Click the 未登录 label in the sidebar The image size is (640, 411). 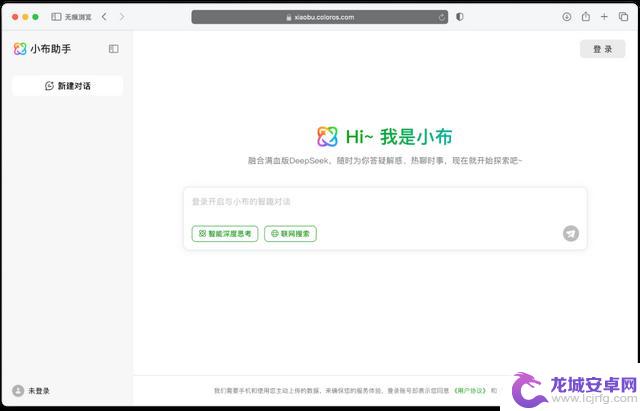(38, 391)
